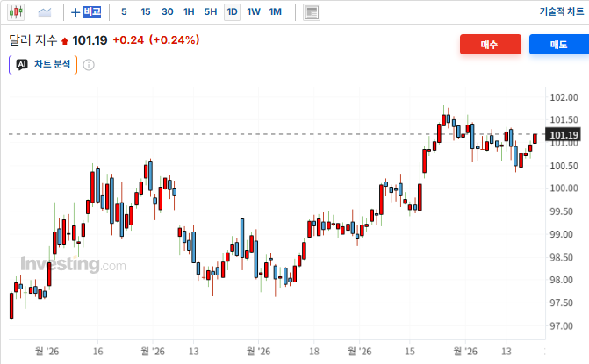This screenshot has height=364, width=589.
Task: Click the +0.24 change value
Action: (x=128, y=40)
